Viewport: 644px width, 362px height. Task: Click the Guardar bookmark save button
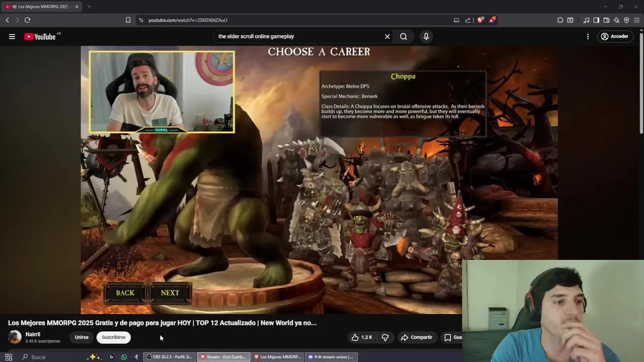tap(452, 337)
